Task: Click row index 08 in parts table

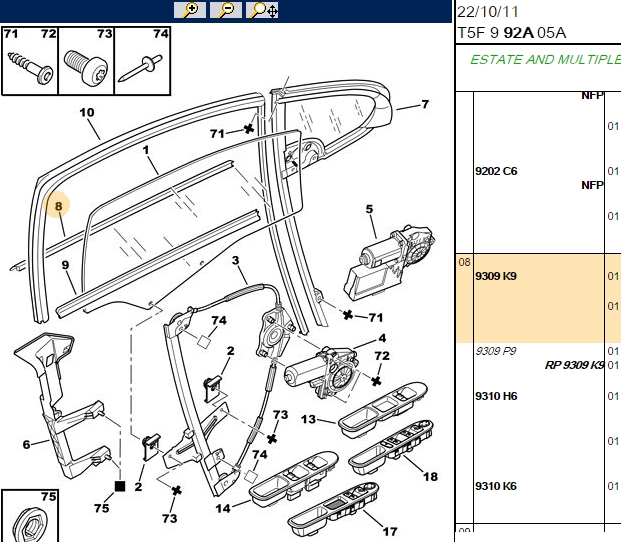Action: [x=464, y=262]
